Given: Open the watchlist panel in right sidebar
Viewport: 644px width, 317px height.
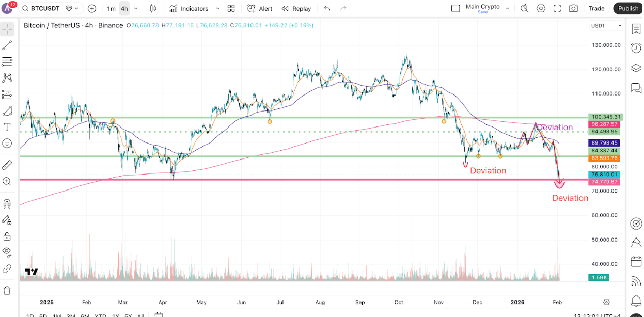Looking at the screenshot, I should [x=636, y=29].
